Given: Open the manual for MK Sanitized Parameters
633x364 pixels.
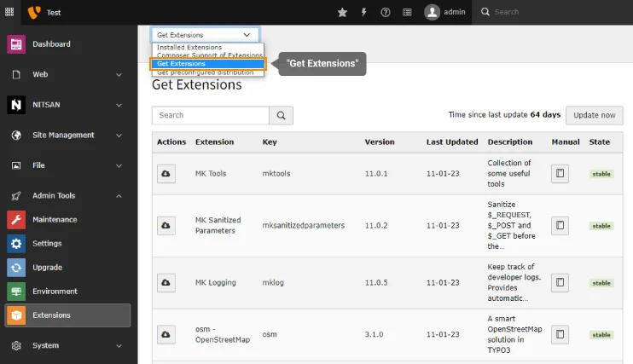Looking at the screenshot, I should click(x=560, y=226).
